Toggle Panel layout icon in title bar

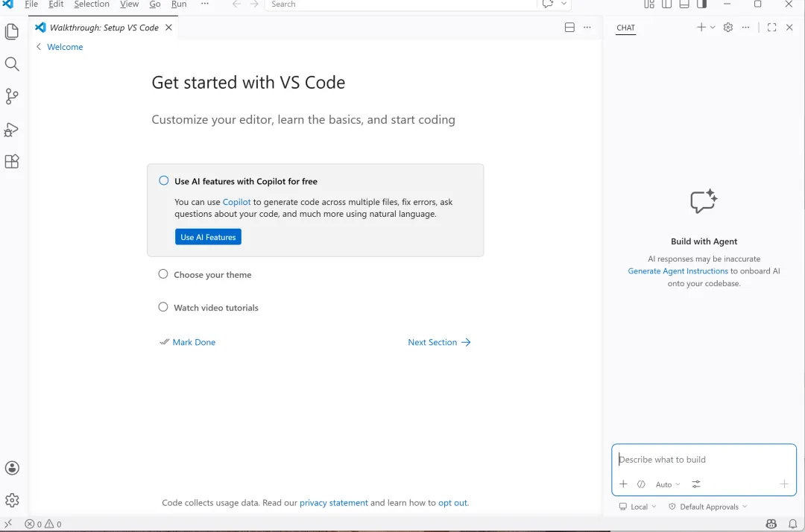pos(684,4)
